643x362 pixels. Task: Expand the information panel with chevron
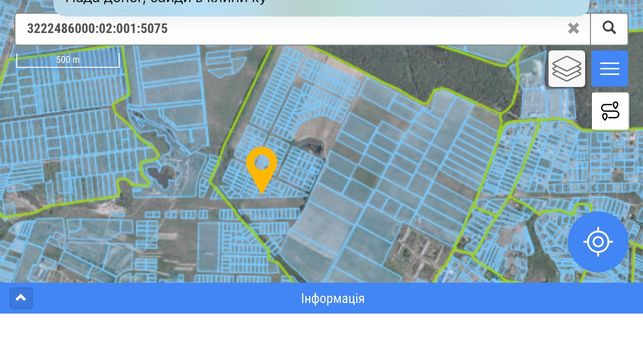(x=21, y=298)
